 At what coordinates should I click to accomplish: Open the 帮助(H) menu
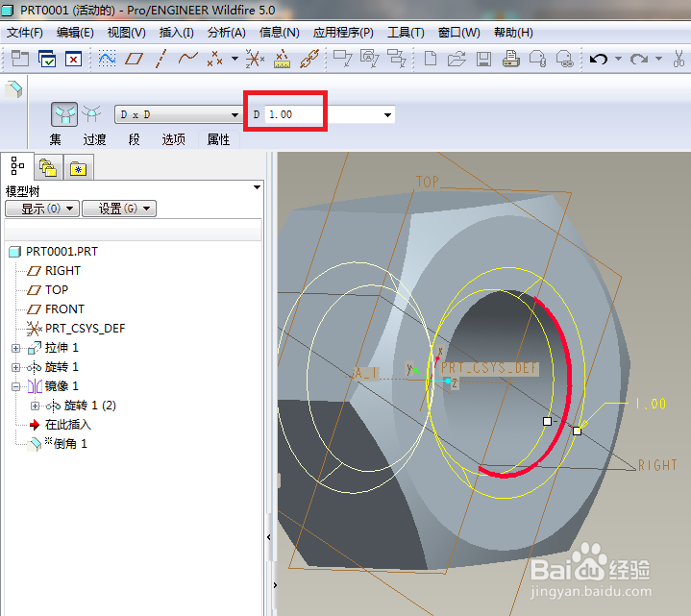(513, 33)
